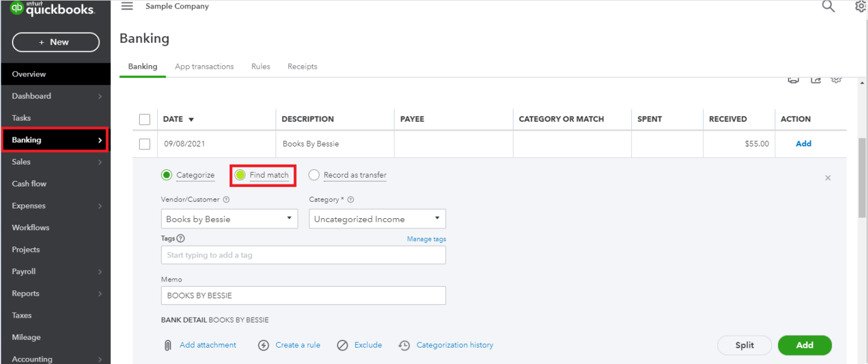
Task: Click the green Add button
Action: point(805,345)
